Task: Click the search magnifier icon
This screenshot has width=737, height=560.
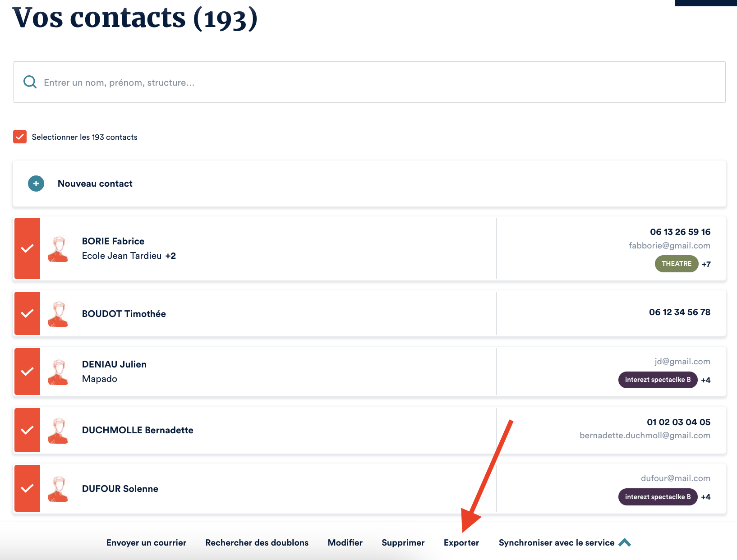Action: (30, 82)
